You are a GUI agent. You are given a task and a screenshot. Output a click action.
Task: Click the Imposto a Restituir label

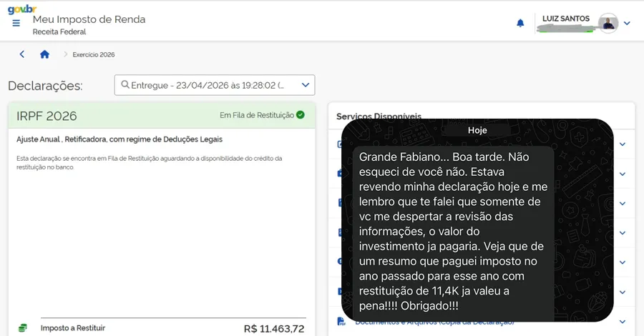[73, 328]
